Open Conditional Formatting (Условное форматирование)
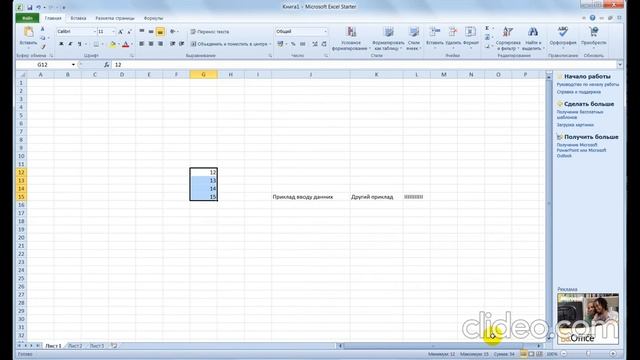 click(x=351, y=39)
